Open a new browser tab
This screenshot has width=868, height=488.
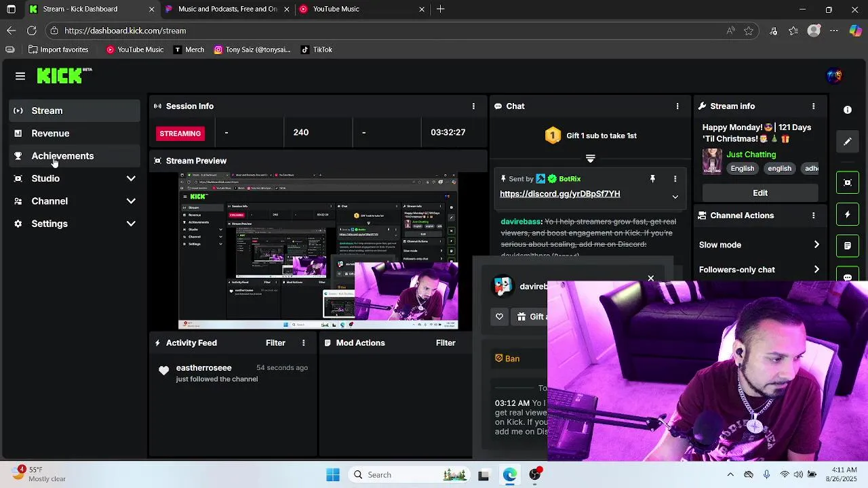(x=441, y=9)
